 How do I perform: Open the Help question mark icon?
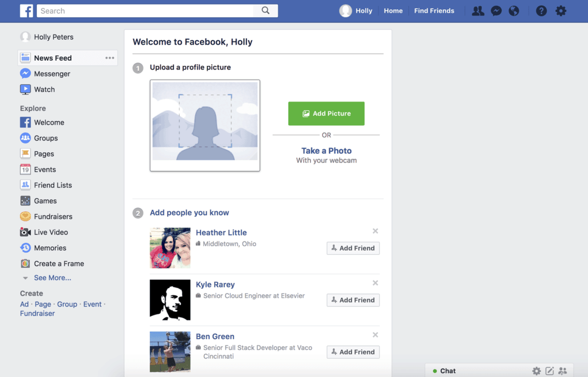541,11
